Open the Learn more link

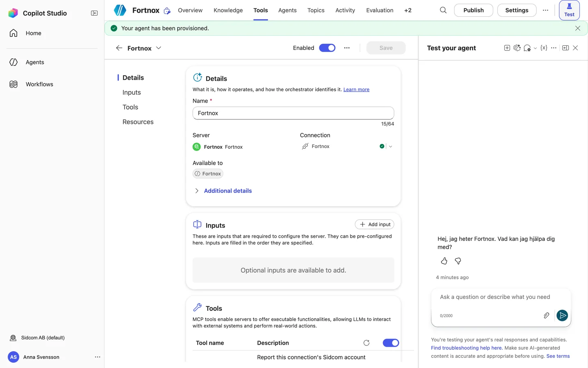click(356, 90)
